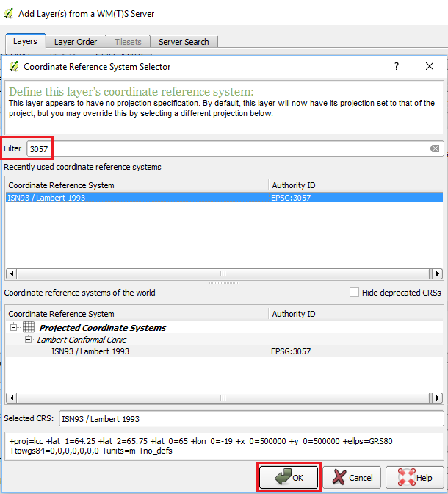Select ISN93 / Lambert 1993 in world tree
Viewport: 448px width, 494px height.
click(90, 351)
